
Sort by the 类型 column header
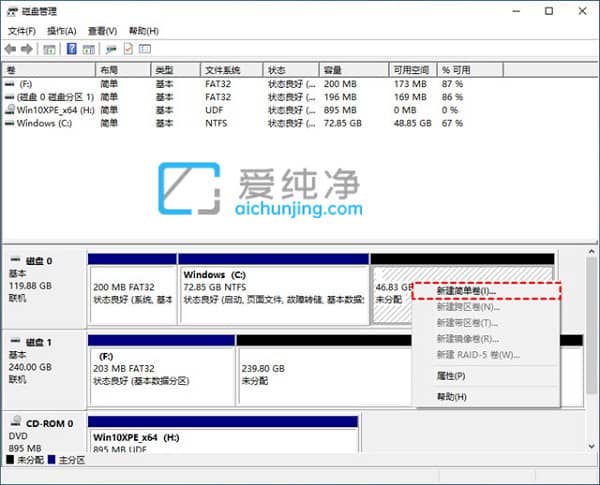[x=176, y=70]
